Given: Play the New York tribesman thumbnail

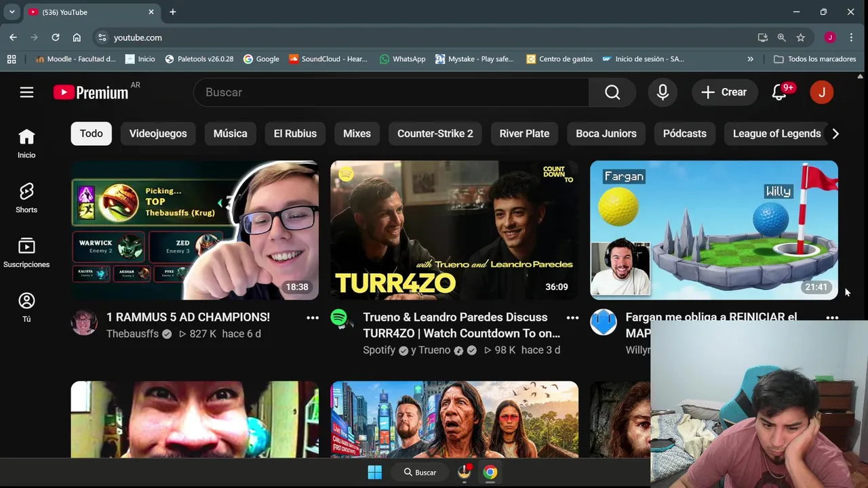Looking at the screenshot, I should click(454, 420).
